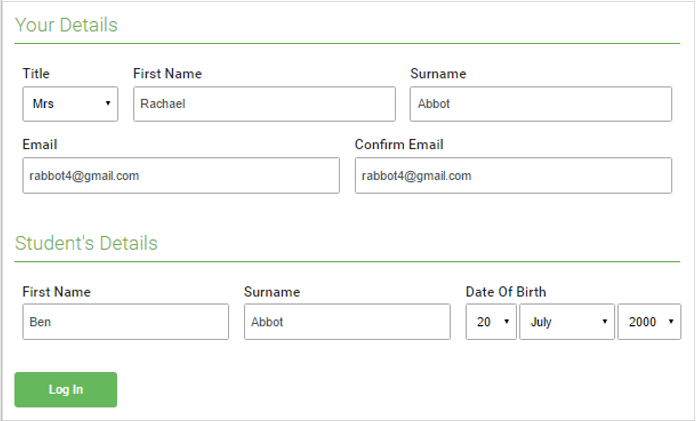696x421 pixels.
Task: Open the birth month dropdown showing July
Action: click(x=566, y=322)
